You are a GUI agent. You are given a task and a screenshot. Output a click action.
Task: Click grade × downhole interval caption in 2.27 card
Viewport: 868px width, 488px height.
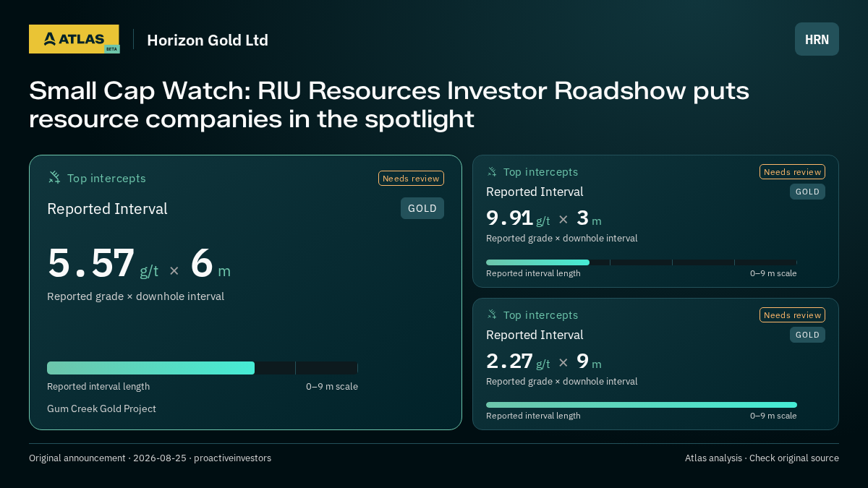coord(561,382)
